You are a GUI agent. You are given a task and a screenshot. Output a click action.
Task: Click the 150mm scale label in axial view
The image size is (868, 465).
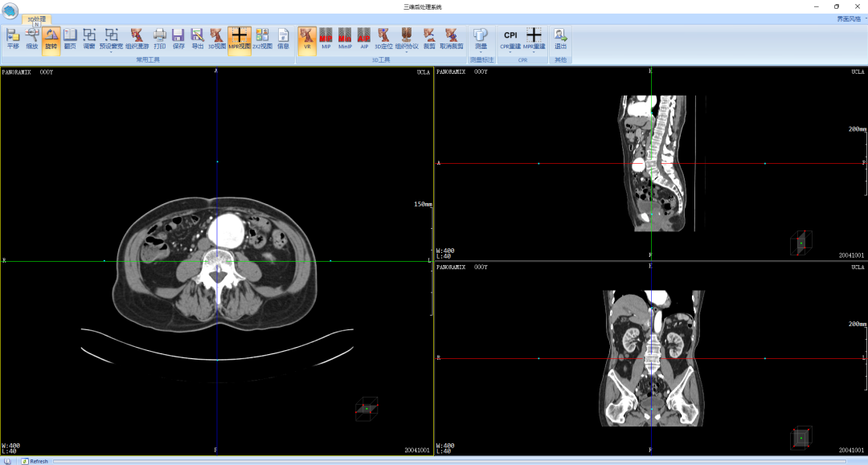click(x=423, y=204)
